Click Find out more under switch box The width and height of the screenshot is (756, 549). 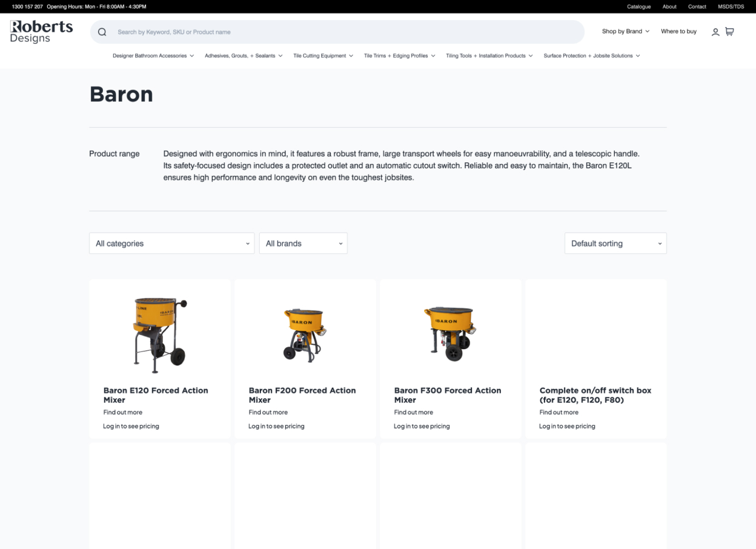[559, 412]
